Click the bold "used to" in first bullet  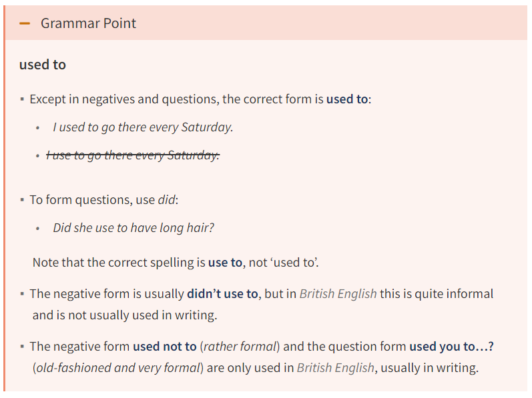tap(346, 99)
